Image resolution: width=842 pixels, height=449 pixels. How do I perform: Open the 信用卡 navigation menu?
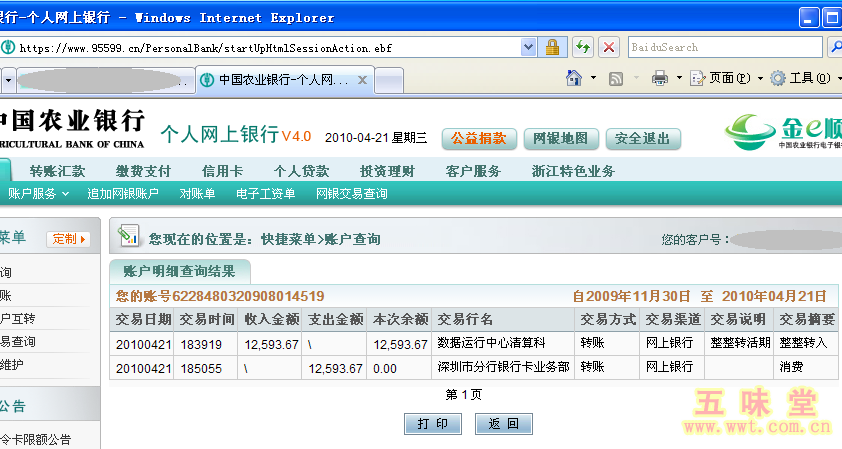click(222, 171)
